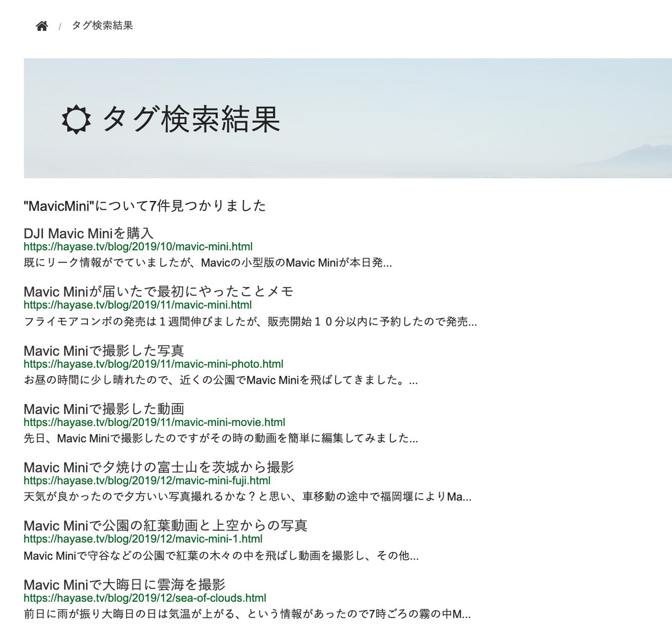Open the result title DJI Mavic Miniを購入
The width and height of the screenshot is (672, 636).
click(x=88, y=233)
